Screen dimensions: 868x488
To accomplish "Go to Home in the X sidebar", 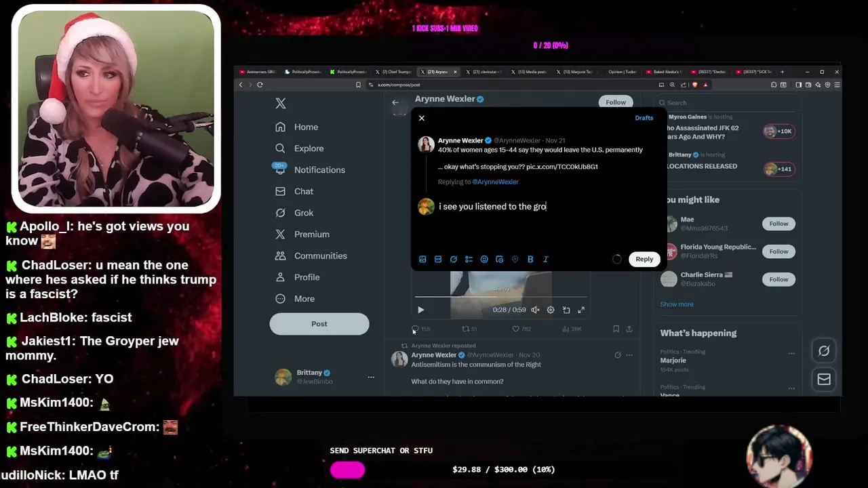I will (297, 127).
